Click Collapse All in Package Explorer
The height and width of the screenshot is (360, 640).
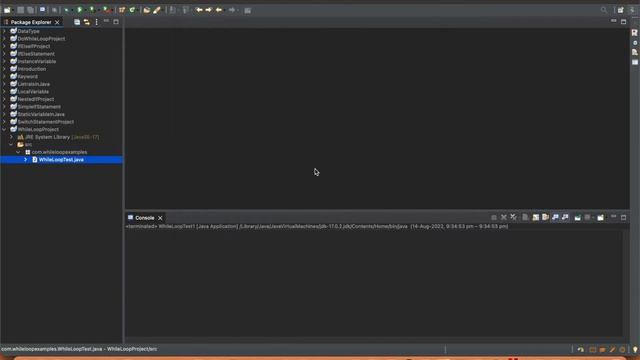(77, 22)
